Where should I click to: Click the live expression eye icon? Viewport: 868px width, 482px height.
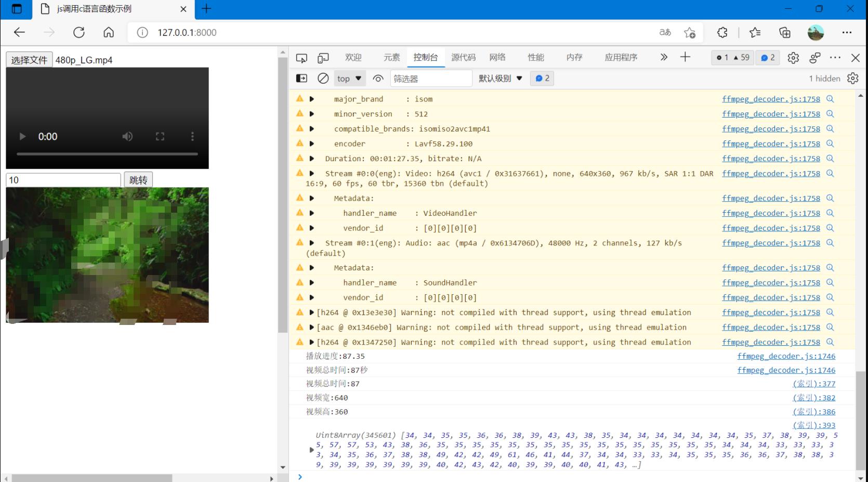(378, 79)
